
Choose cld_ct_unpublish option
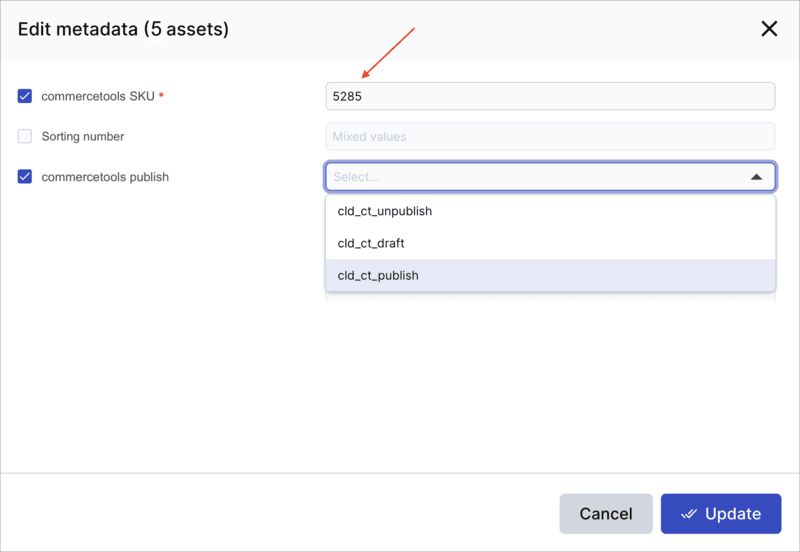tap(550, 211)
